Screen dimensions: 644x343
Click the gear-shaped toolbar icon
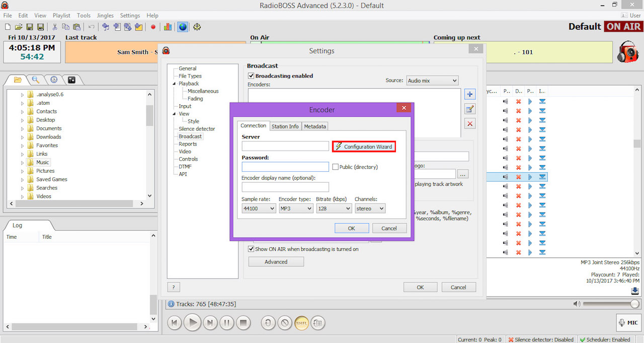coord(197,27)
